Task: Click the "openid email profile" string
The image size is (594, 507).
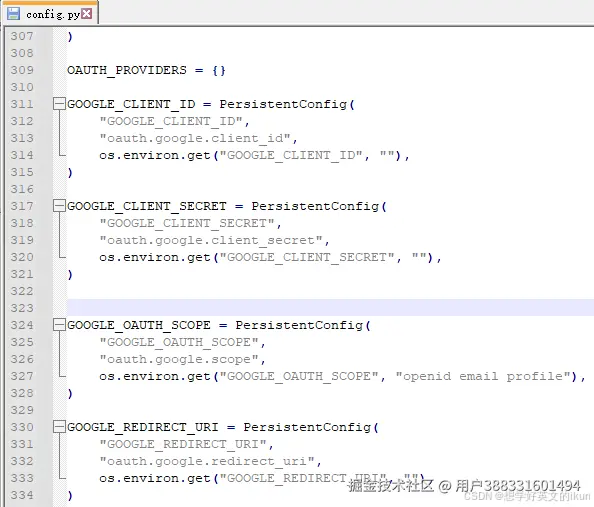Action: tap(483, 376)
